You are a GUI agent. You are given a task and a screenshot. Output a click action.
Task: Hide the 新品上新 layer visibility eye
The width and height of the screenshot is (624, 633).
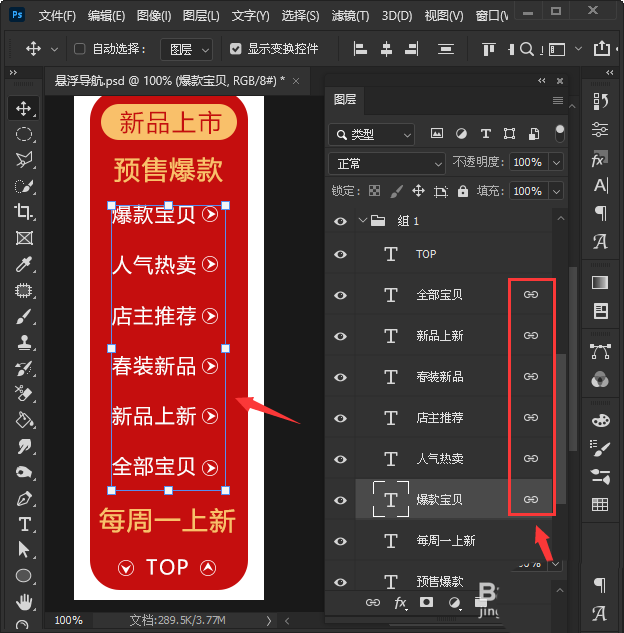(340, 336)
